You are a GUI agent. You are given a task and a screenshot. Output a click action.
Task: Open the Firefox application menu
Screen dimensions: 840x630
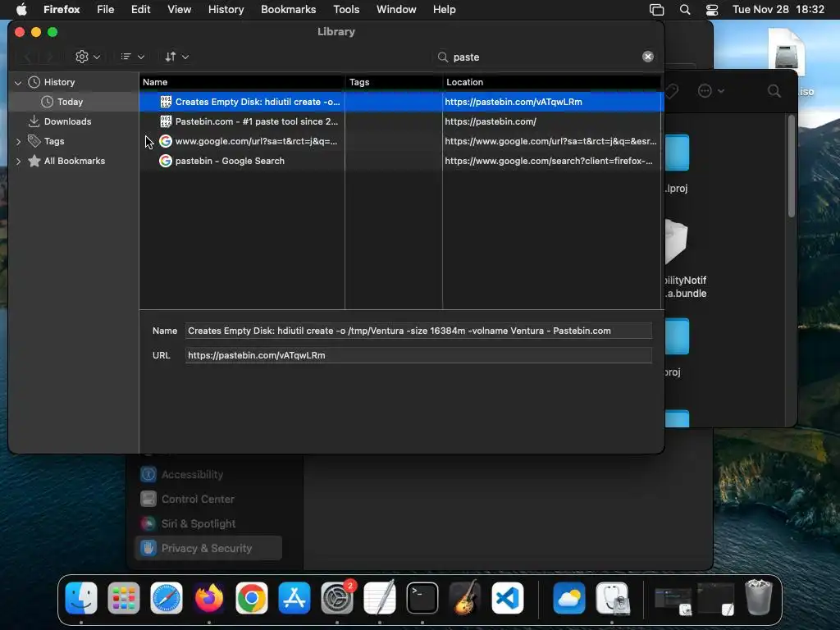point(62,10)
